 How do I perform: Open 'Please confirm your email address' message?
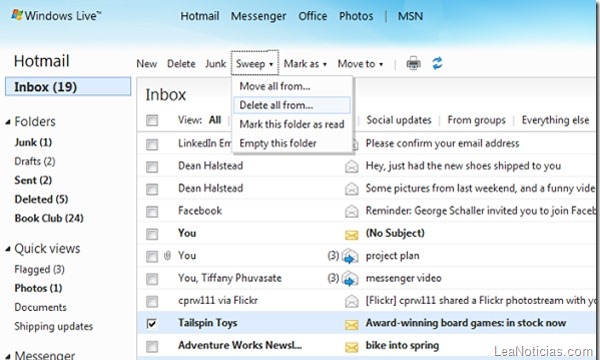point(442,143)
